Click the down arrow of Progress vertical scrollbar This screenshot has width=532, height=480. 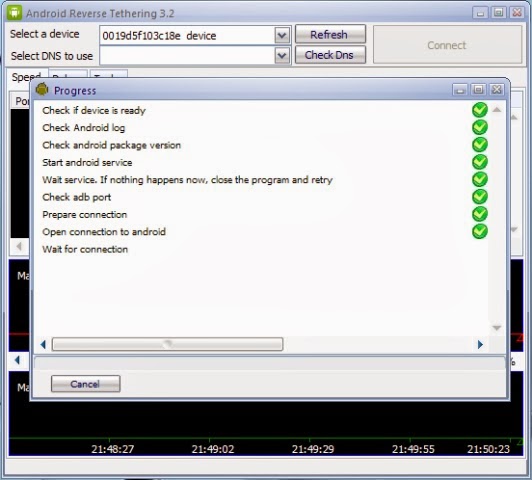497,328
